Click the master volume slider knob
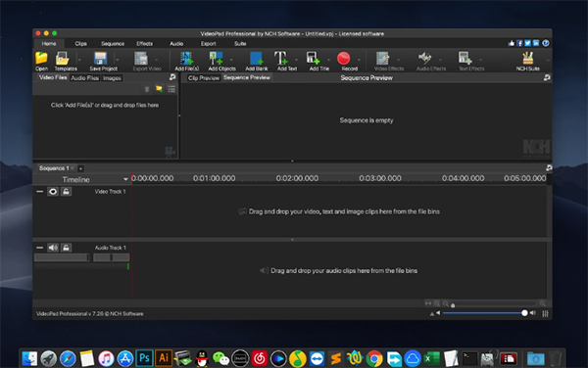Image resolution: width=588 pixels, height=368 pixels. tap(524, 313)
